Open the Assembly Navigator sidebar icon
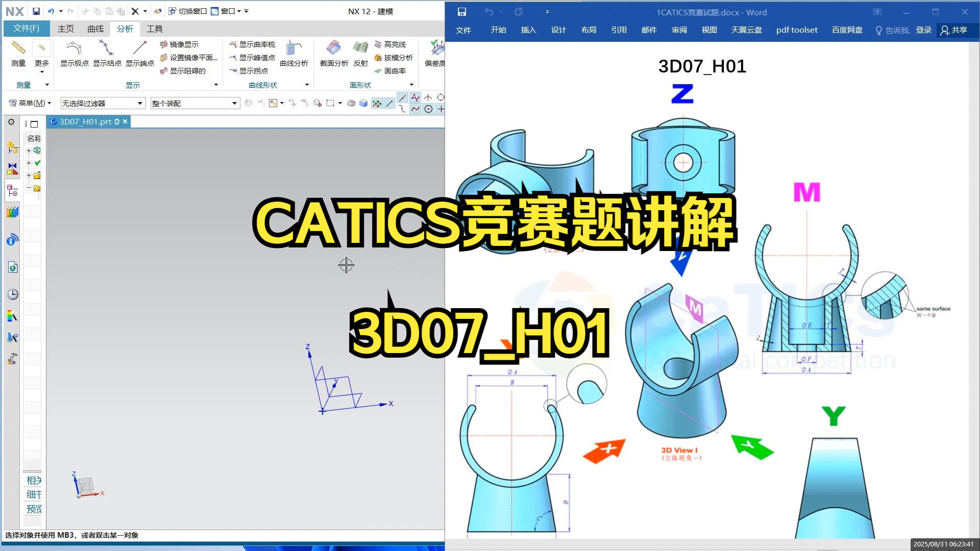This screenshot has width=980, height=551. click(13, 147)
